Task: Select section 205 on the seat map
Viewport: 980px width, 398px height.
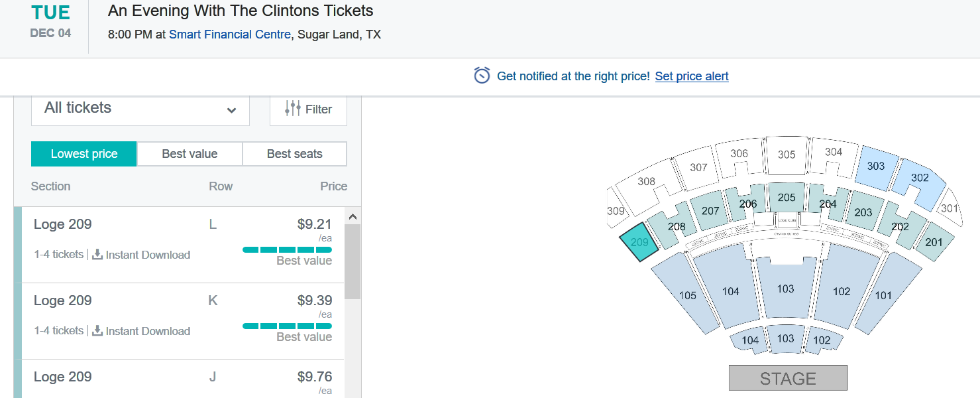Action: [x=787, y=197]
